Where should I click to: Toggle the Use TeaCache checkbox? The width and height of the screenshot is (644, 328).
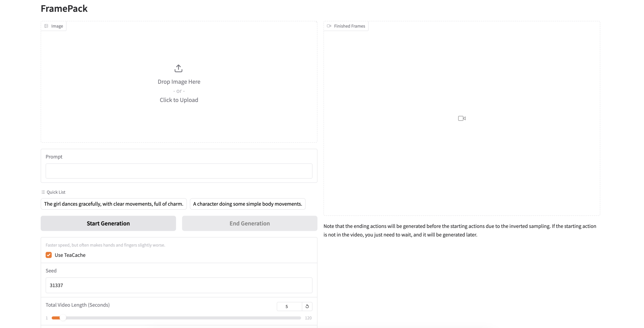pyautogui.click(x=49, y=255)
